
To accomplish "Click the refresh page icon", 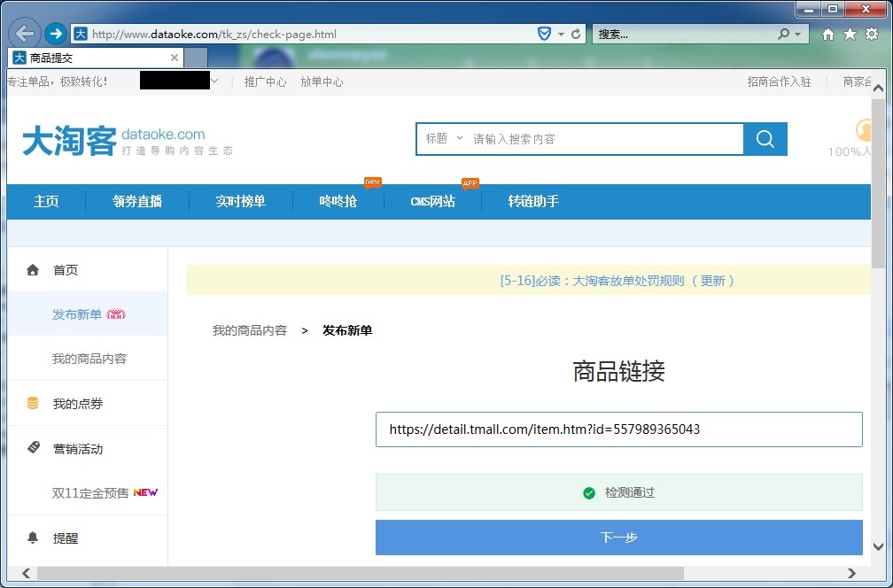I will click(576, 35).
